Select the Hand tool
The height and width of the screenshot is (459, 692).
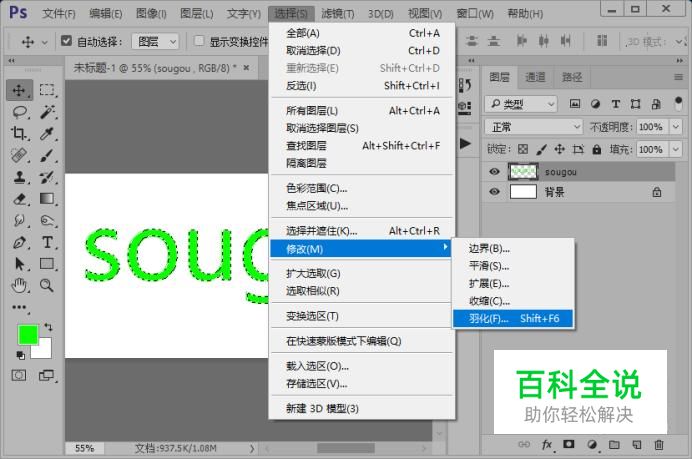[19, 286]
